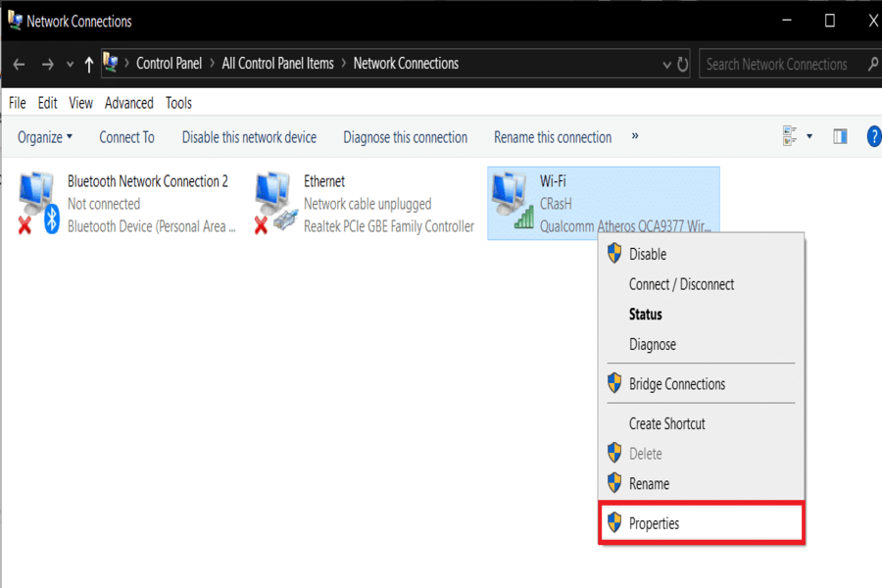Image resolution: width=882 pixels, height=588 pixels.
Task: Toggle the preview pane icon
Action: click(x=840, y=137)
